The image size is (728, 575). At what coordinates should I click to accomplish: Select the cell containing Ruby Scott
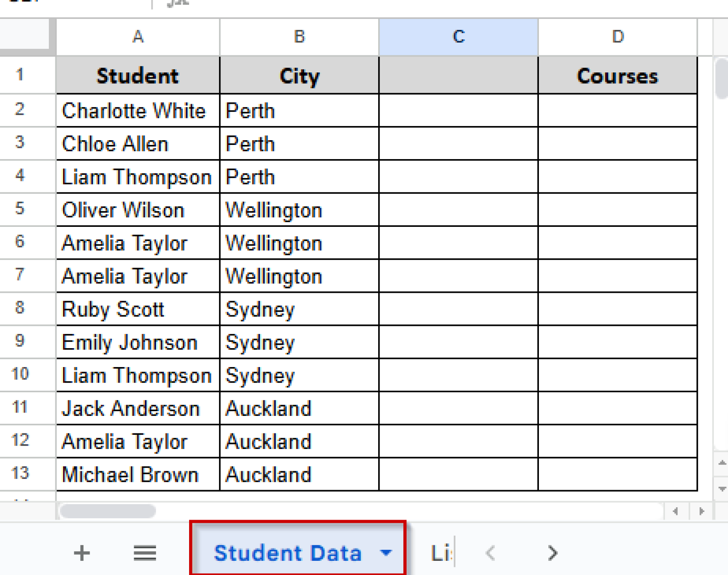[137, 309]
